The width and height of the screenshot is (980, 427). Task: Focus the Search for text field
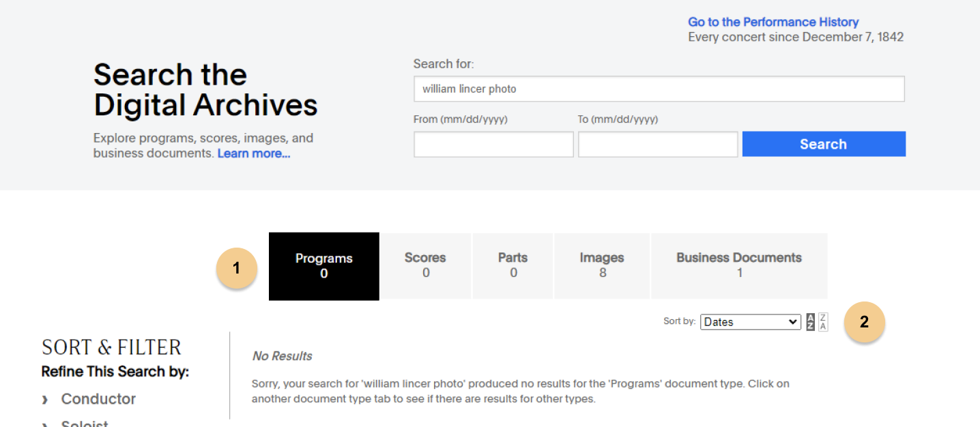pyautogui.click(x=659, y=89)
